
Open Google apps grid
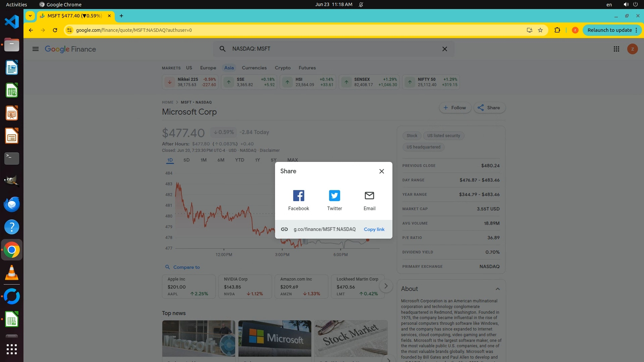click(616, 49)
